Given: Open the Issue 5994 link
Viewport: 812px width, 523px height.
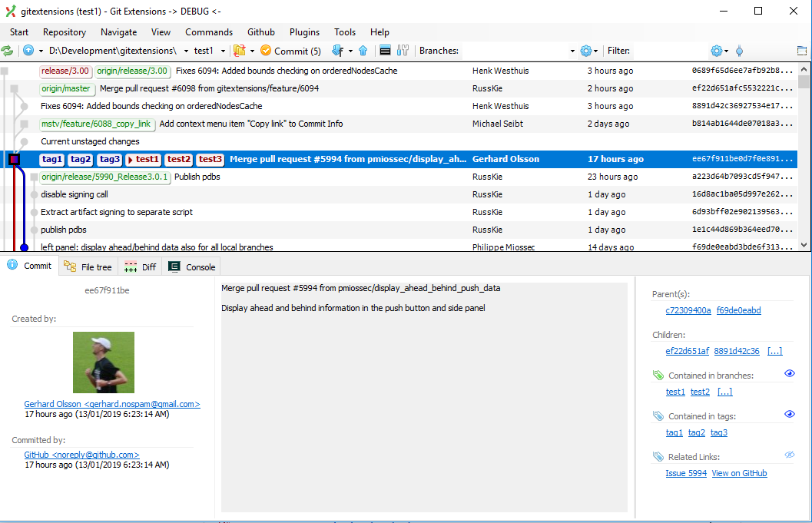Looking at the screenshot, I should point(685,473).
